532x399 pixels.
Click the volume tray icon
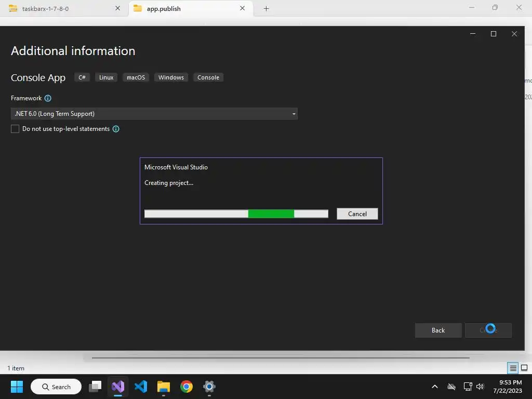(x=480, y=387)
